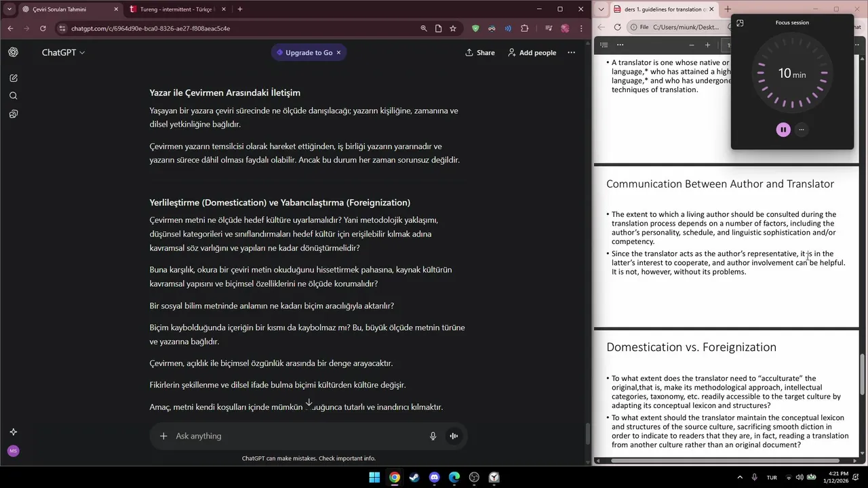This screenshot has width=868, height=488.
Task: Open Edge tab actions dropdown
Action: [601, 9]
